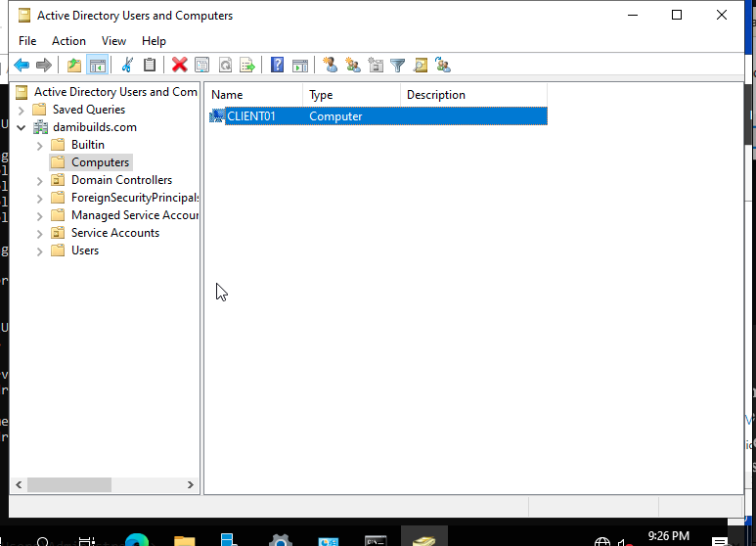Open Microsoft Edge from the taskbar
Image resolution: width=756 pixels, height=546 pixels.
pos(137,539)
